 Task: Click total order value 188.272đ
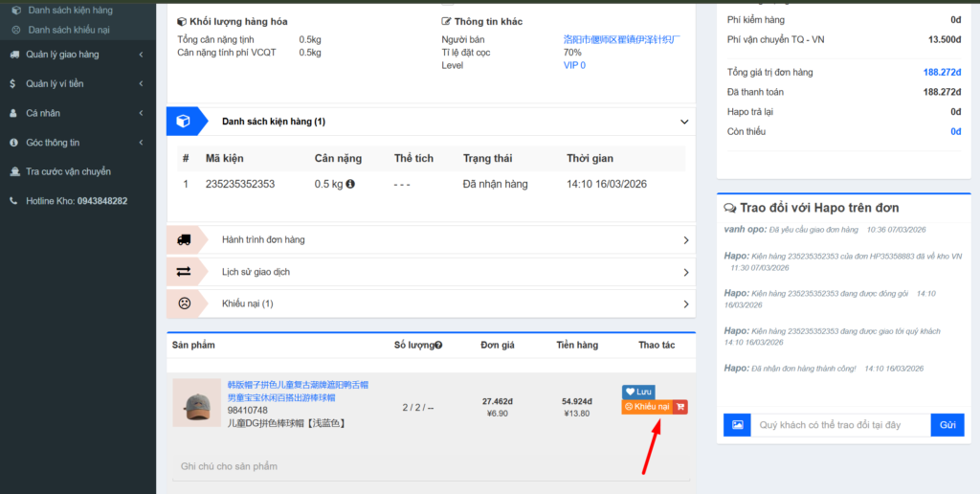click(x=942, y=73)
